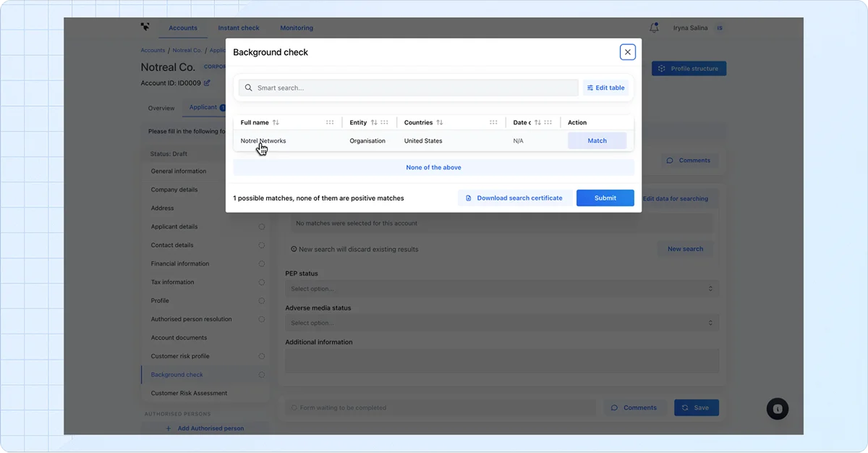Close the Background check dialog
Viewport: 868px width, 453px height.
628,52
